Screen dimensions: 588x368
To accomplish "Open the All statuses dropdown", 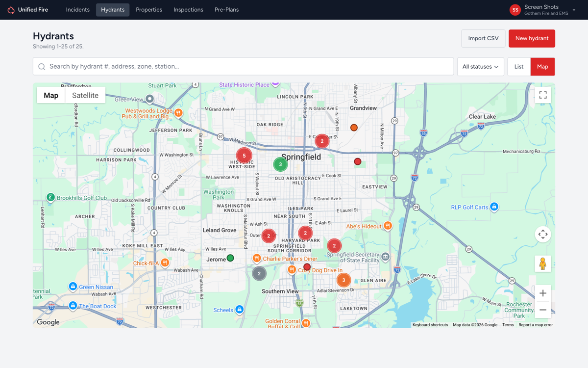I will point(480,67).
